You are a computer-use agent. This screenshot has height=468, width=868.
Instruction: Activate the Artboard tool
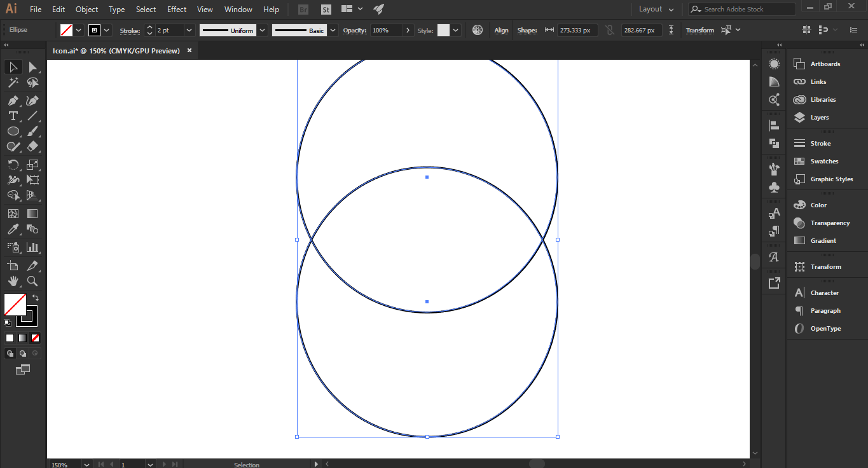tap(13, 266)
